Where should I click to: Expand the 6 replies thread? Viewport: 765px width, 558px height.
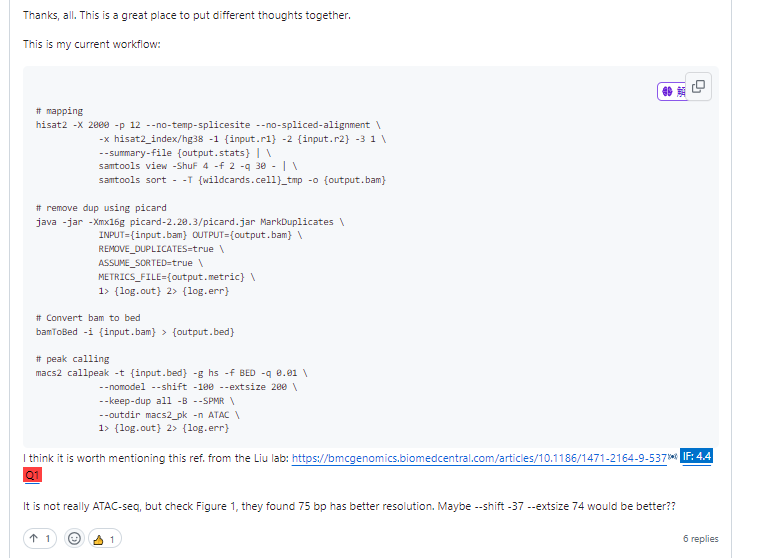(700, 539)
